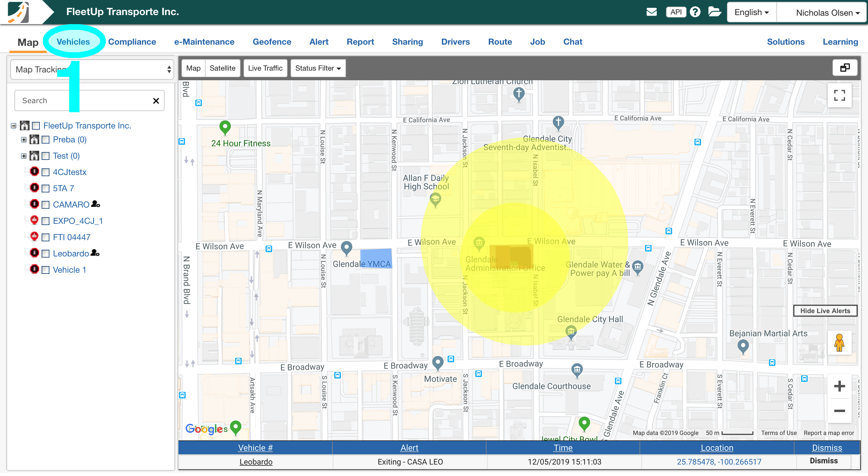Toggle fullscreen map view icon
Screen dimensions: 868x476
pos(839,95)
